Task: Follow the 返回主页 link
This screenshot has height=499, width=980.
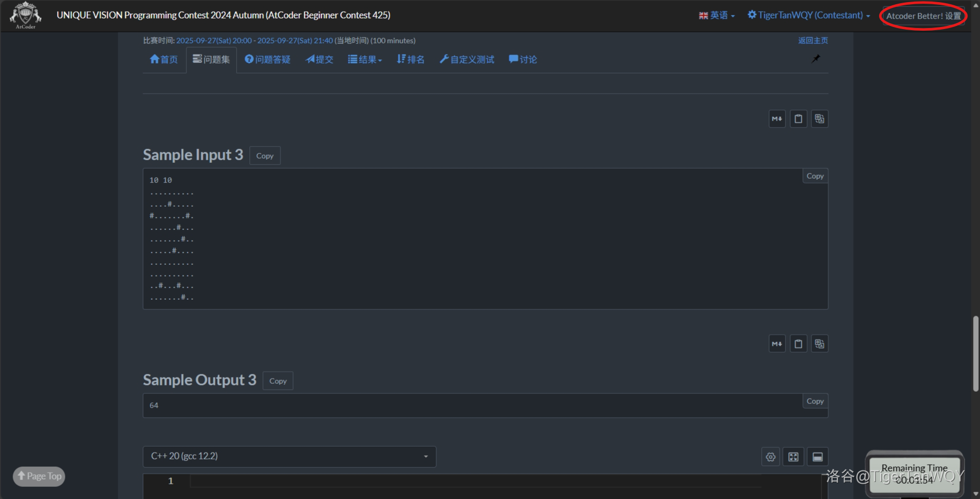Action: tap(813, 41)
